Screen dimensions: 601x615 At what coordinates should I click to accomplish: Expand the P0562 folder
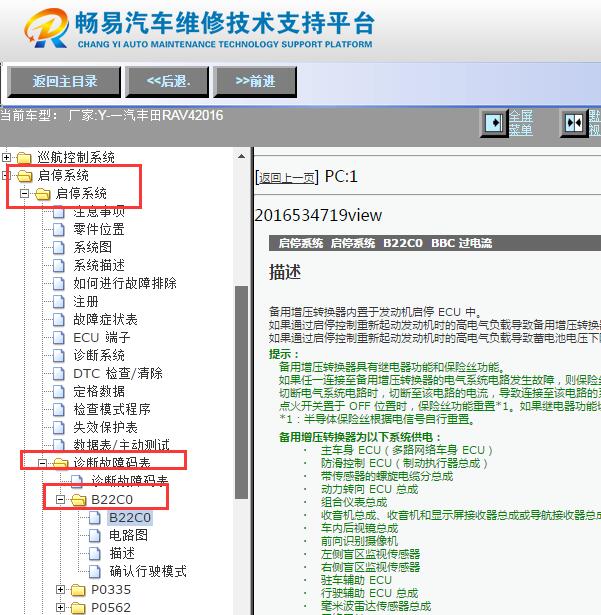[x=60, y=607]
